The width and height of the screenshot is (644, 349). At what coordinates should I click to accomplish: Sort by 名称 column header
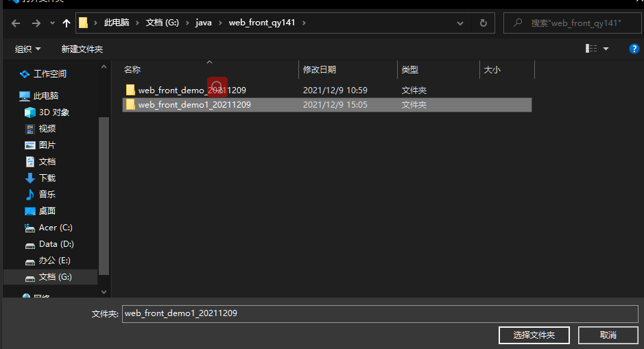pyautogui.click(x=132, y=70)
